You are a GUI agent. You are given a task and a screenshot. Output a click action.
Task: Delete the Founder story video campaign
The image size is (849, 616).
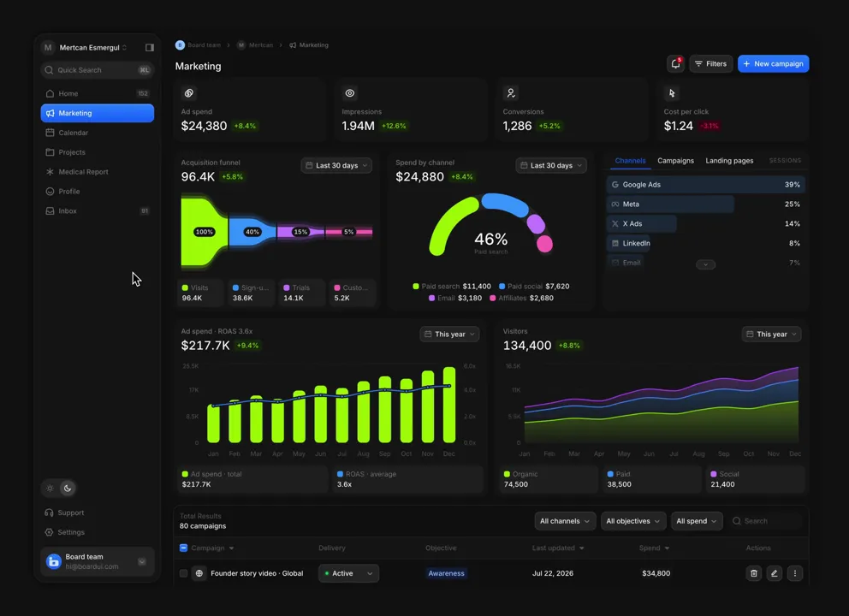(754, 573)
